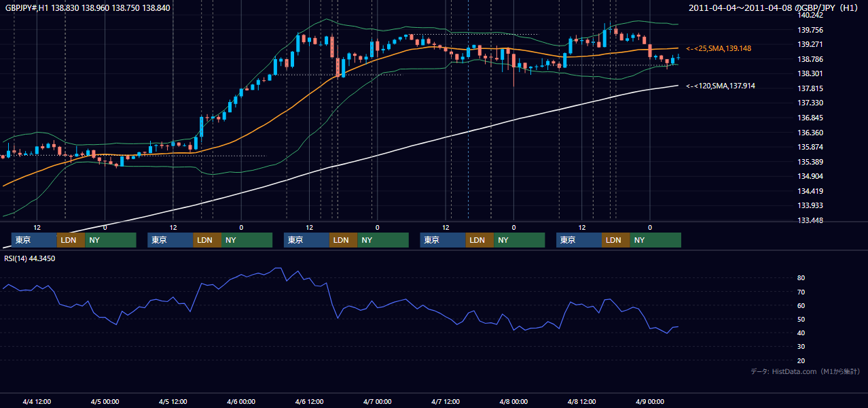The height and width of the screenshot is (408, 868).
Task: Click the 4/8 12:00 time axis label
Action: [582, 401]
